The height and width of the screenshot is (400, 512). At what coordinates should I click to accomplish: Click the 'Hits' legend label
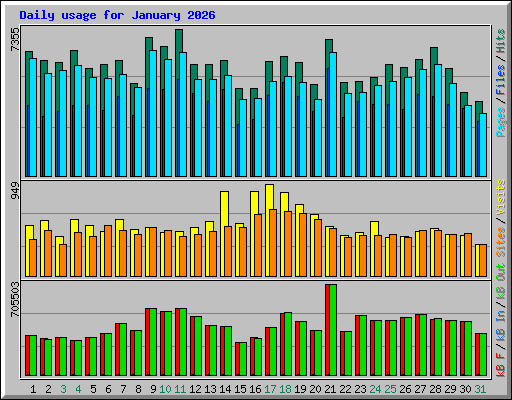(501, 41)
